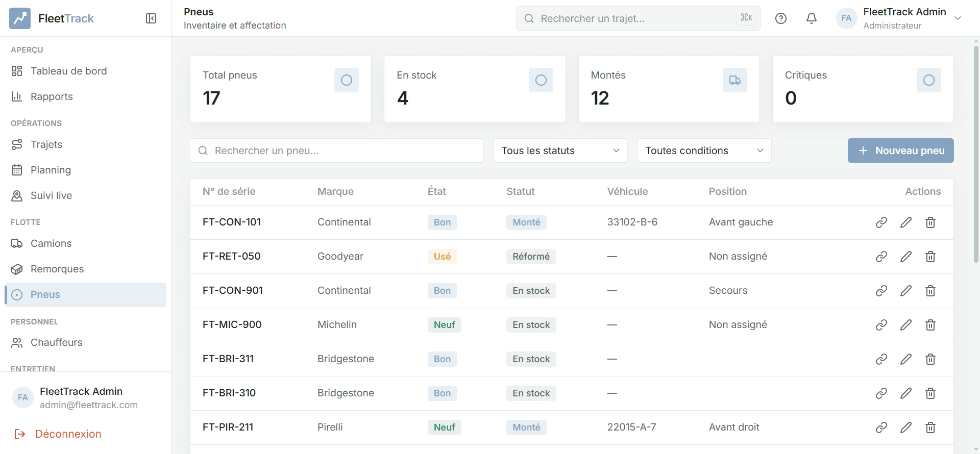Click link icon for FT-RET-050
Viewport: 980px width, 454px height.
pyautogui.click(x=881, y=257)
